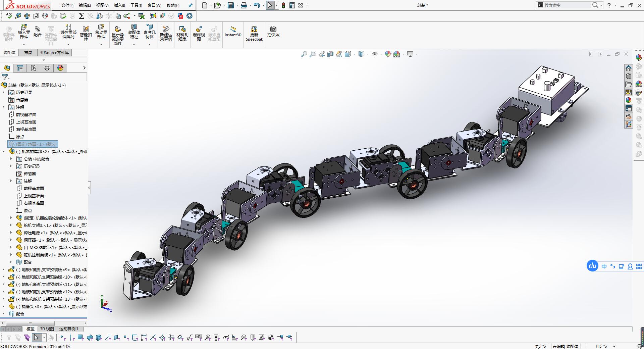Image resolution: width=644 pixels, height=349 pixels.
Task: Open Design Library in task pane
Action: [x=629, y=76]
